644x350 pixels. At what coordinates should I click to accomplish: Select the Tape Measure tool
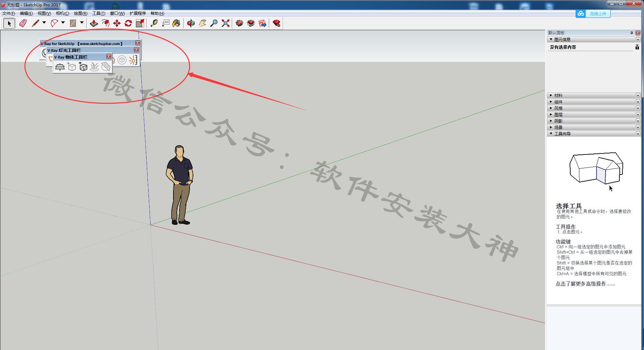click(x=154, y=23)
